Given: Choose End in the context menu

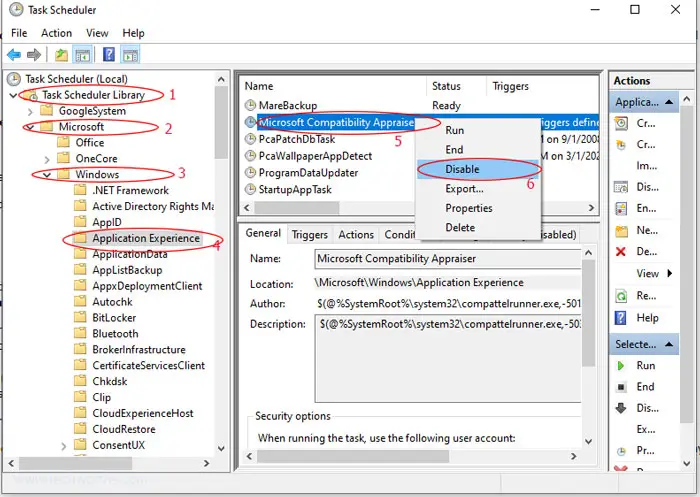Looking at the screenshot, I should [478, 150].
